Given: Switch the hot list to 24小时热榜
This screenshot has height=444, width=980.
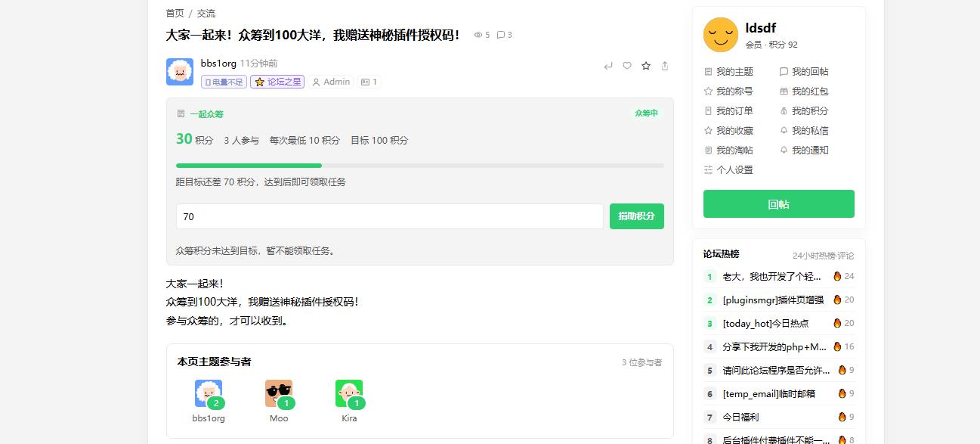Looking at the screenshot, I should point(814,256).
